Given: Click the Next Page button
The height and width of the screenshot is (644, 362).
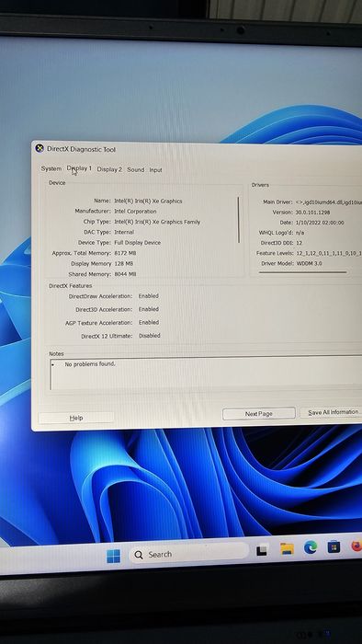Looking at the screenshot, I should [259, 414].
